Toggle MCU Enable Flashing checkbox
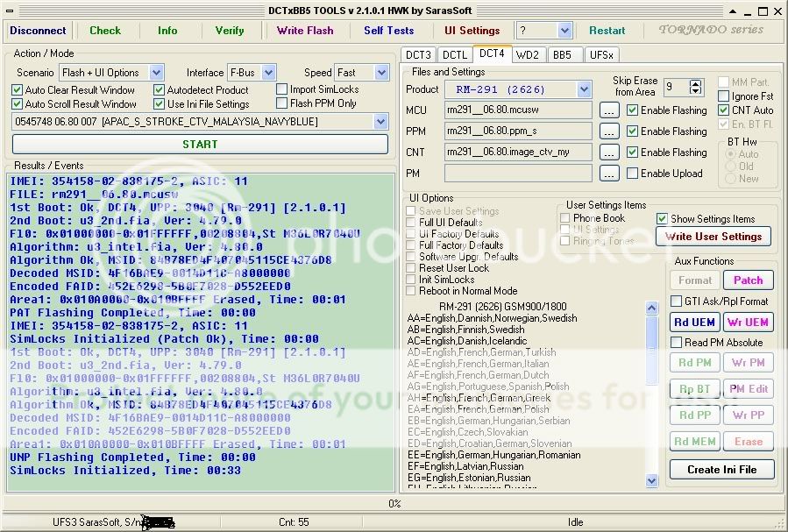The image size is (788, 532). coord(633,110)
